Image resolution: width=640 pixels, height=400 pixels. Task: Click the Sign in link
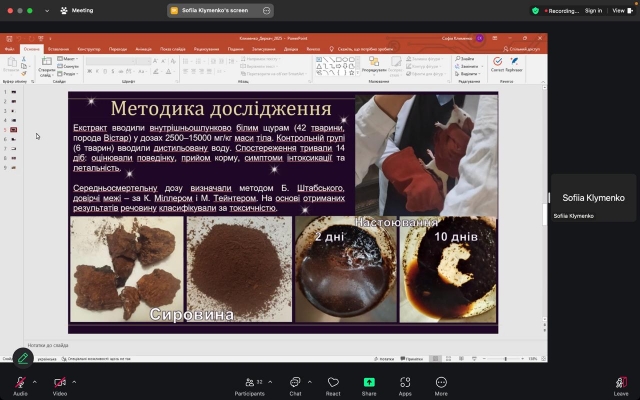[x=593, y=11]
